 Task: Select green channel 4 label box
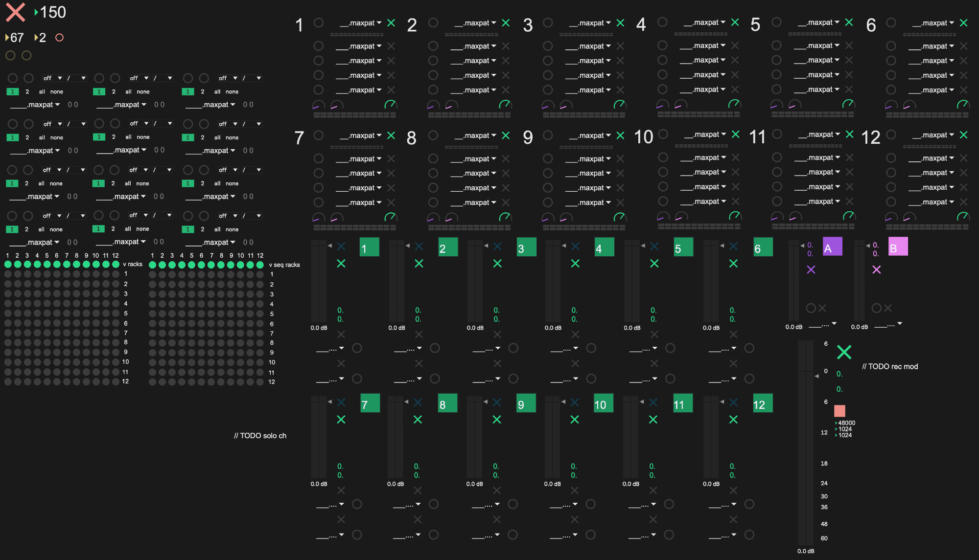pos(604,247)
